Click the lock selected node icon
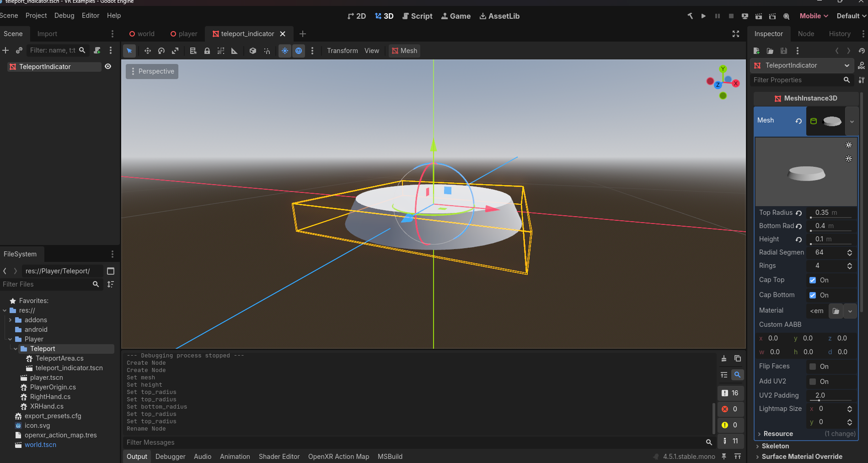 207,51
